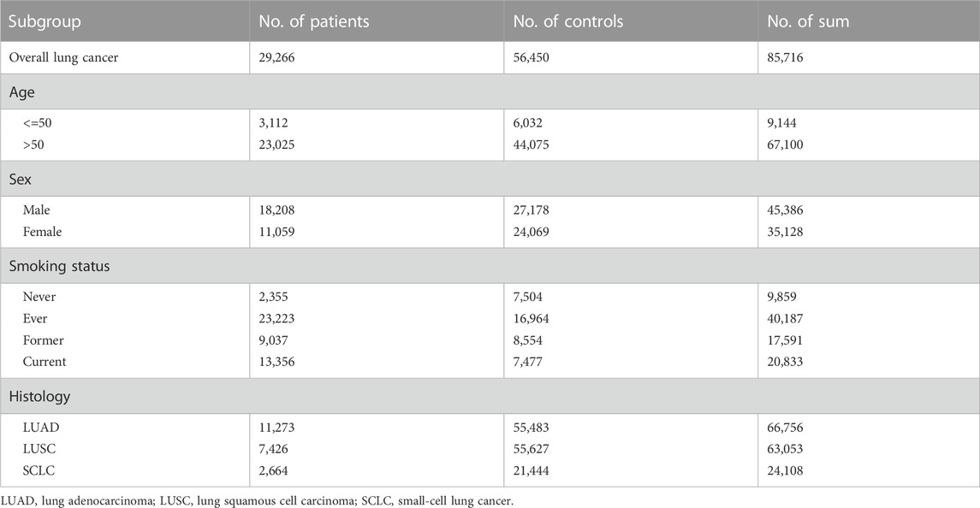Select the No. of sum header
This screenshot has width=980, height=508.
tap(808, 21)
